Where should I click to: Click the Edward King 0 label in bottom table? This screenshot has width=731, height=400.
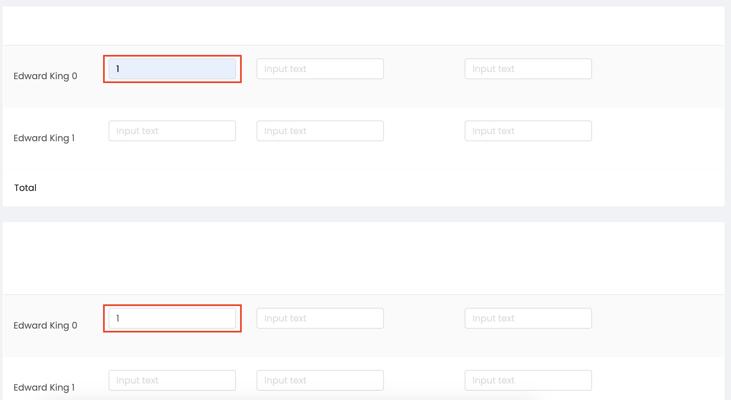click(45, 326)
